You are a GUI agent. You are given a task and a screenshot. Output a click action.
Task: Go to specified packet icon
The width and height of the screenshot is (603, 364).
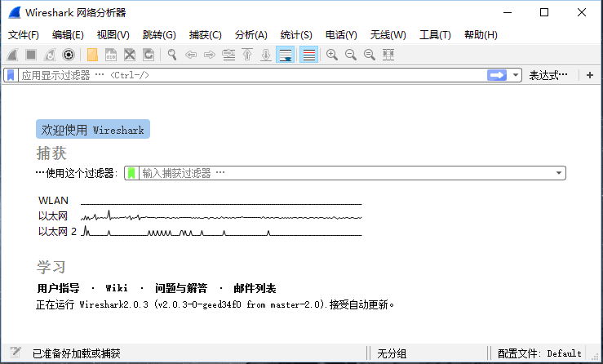tap(228, 55)
